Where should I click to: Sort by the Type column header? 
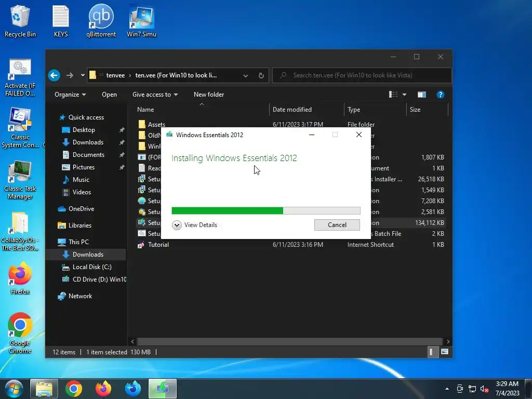click(x=375, y=110)
